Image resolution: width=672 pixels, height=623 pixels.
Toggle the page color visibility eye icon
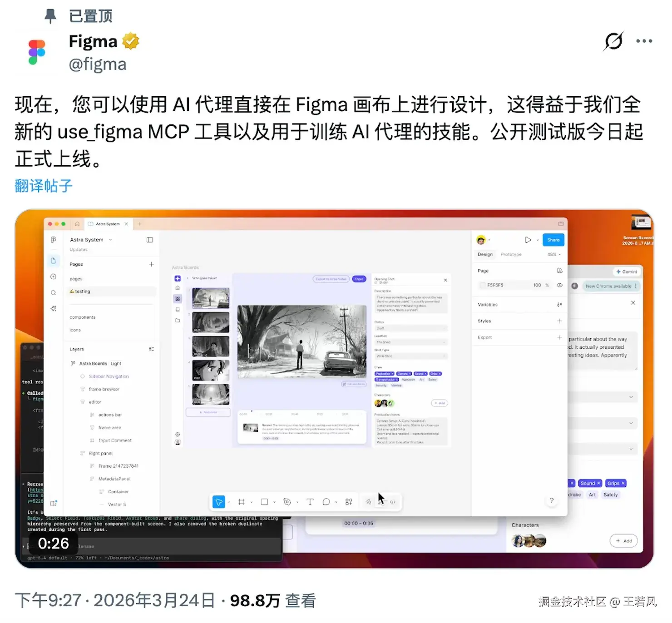point(559,285)
